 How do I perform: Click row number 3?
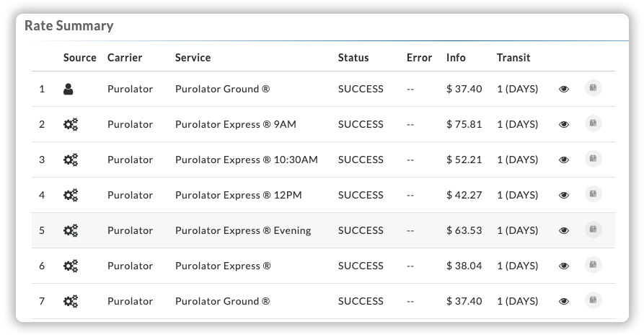point(42,160)
